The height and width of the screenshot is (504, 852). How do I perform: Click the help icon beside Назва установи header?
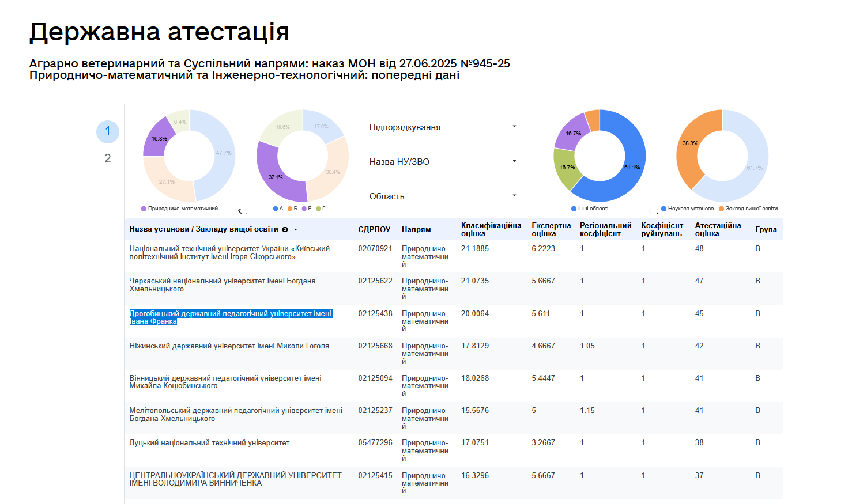point(285,229)
